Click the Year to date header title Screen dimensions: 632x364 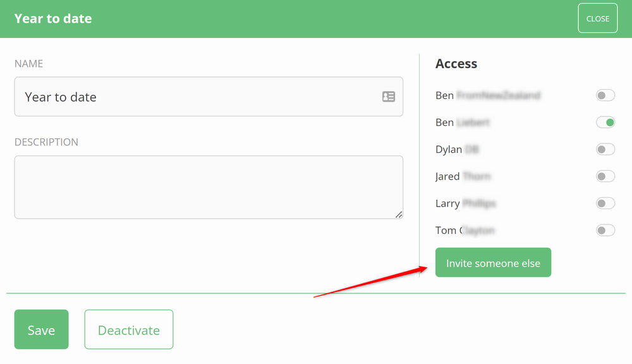coord(53,18)
